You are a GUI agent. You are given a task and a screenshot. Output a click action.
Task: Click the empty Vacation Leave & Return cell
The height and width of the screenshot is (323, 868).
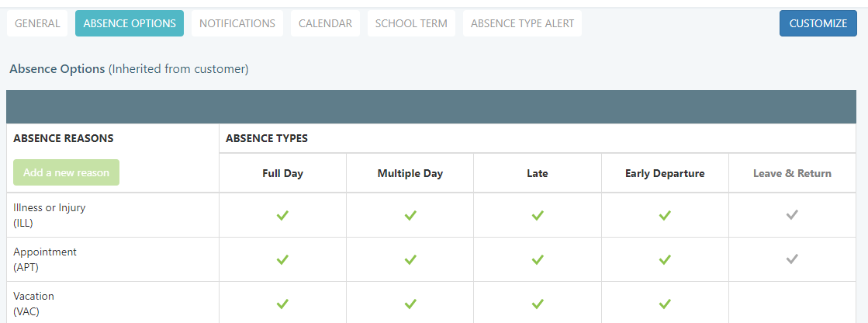pos(791,303)
